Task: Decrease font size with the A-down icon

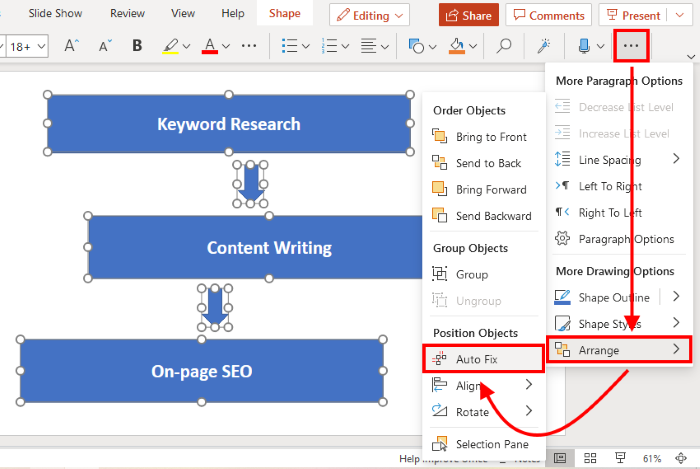Action: 105,46
